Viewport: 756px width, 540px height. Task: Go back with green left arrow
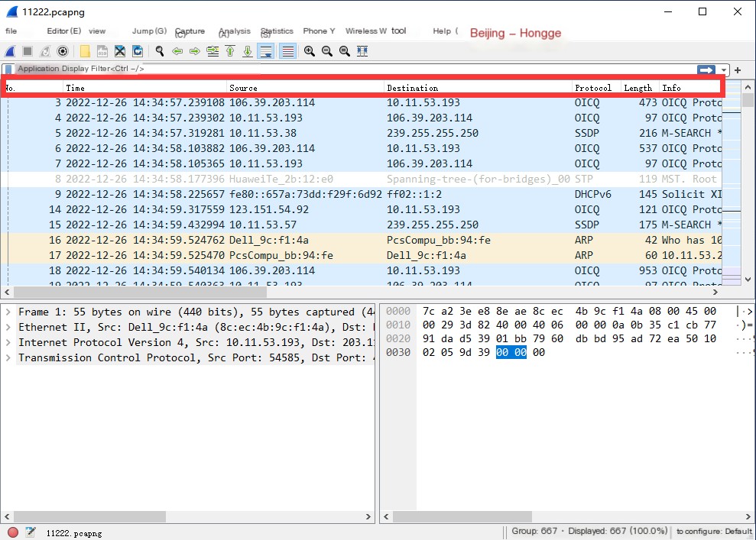(x=177, y=51)
